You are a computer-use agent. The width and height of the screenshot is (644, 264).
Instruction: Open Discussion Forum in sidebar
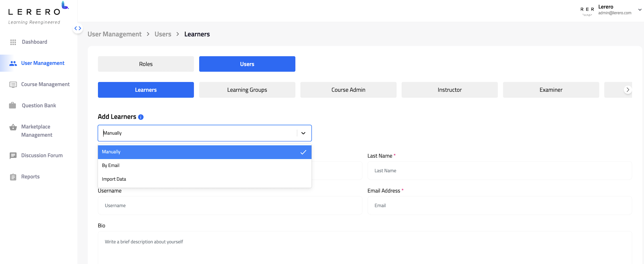[x=42, y=155]
